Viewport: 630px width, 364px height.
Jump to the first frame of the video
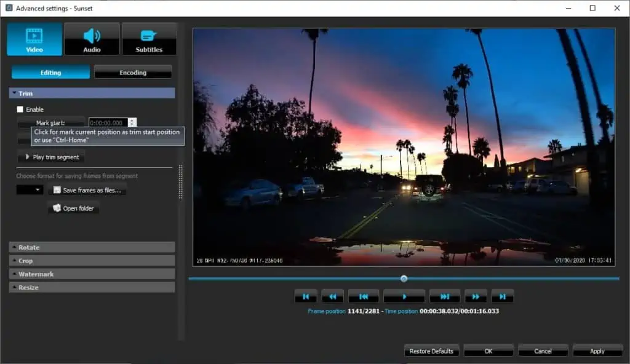pos(306,296)
